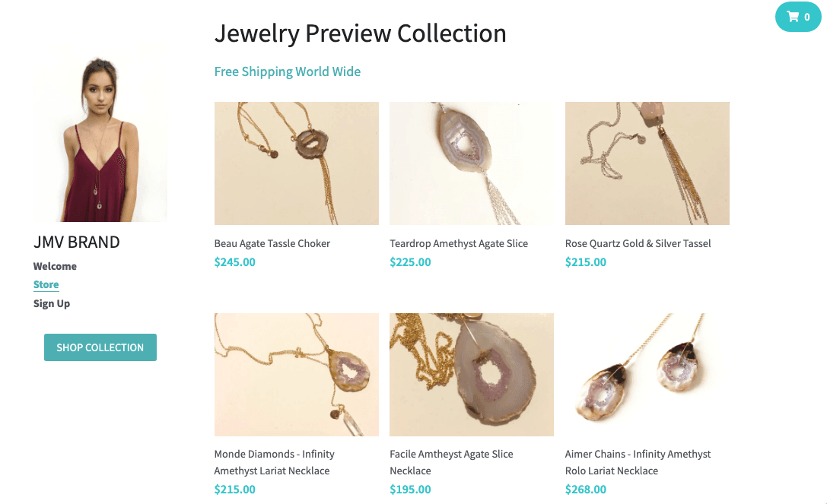Open the shopping cart icon

797,17
